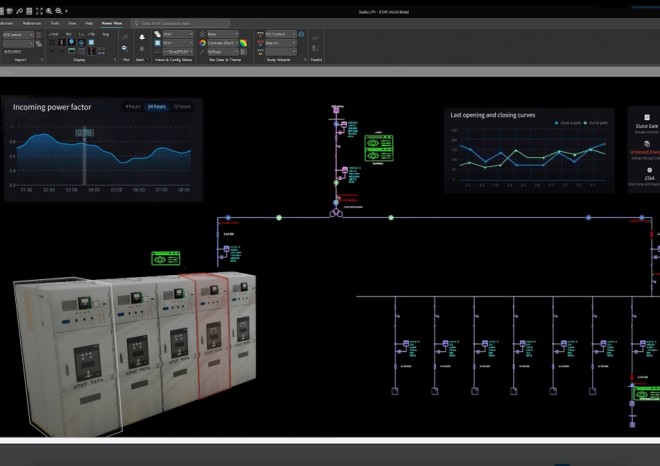Click the Alert bell icon
Viewport: 660px width, 466px height.
tap(141, 37)
